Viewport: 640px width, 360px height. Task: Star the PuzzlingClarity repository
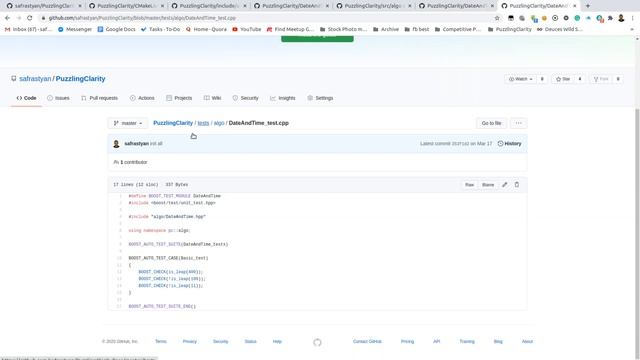tap(563, 79)
